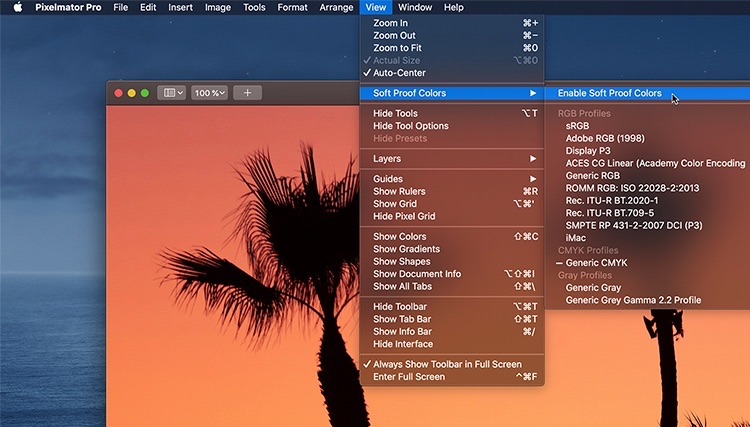The width and height of the screenshot is (750, 427).
Task: Pick ROMM RGB: ISO 22028-2:2013 profile
Action: click(x=647, y=188)
